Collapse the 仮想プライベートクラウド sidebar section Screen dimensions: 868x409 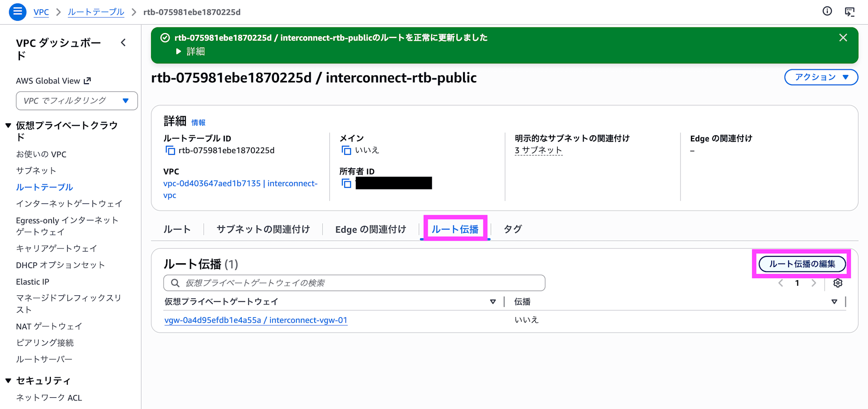pos(7,125)
